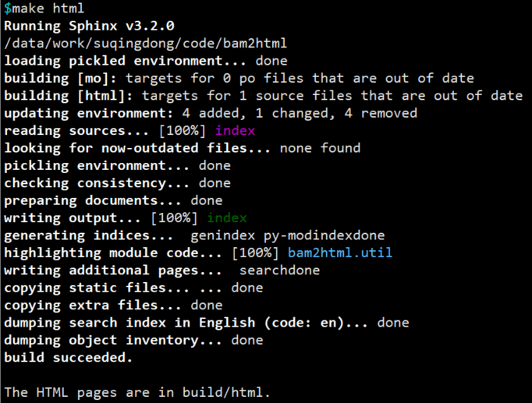Click 'searchdone' in writing additional pages line
532x403 pixels.
[x=279, y=270]
